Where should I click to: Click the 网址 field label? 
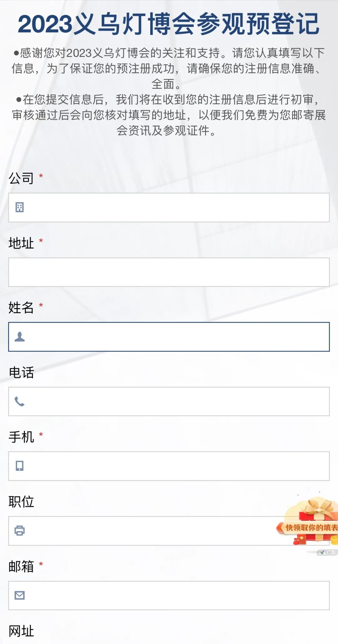coord(21,631)
